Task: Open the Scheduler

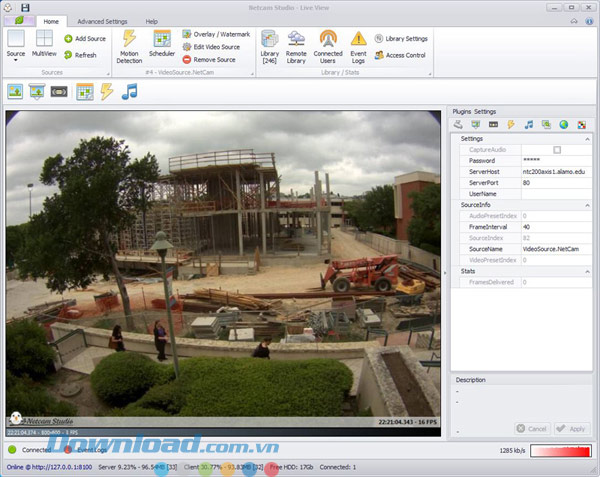Action: point(162,43)
